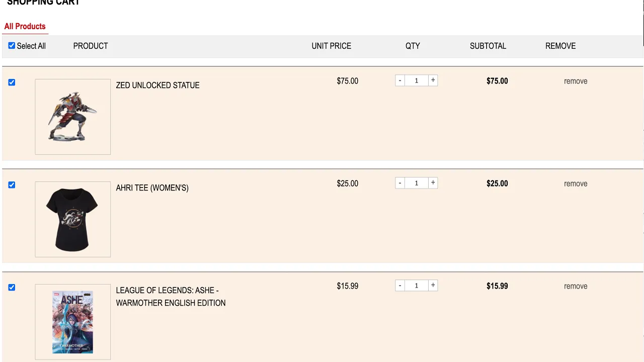Decrease quantity of Ashe Warmother book
Viewport: 644px width, 362px height.
pos(400,286)
